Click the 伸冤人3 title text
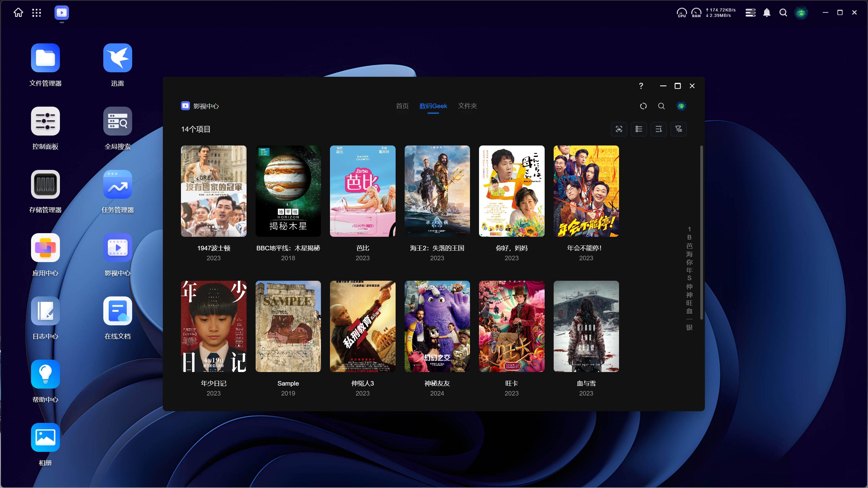The width and height of the screenshot is (868, 488). [362, 383]
